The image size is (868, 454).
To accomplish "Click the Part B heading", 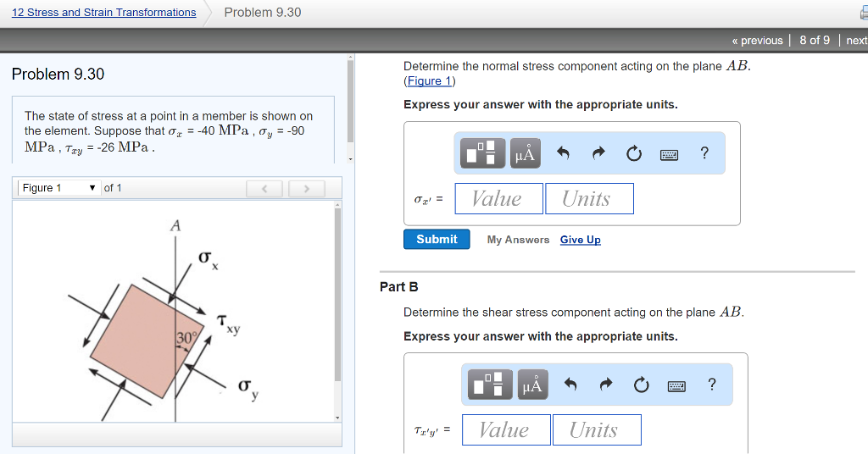I will pos(399,287).
